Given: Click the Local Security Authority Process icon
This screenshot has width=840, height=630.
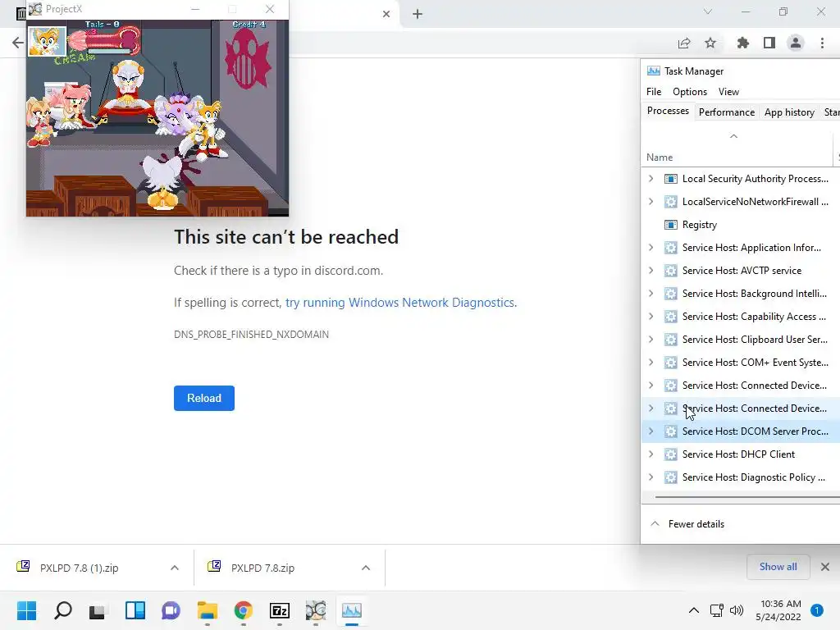Looking at the screenshot, I should pos(671,178).
